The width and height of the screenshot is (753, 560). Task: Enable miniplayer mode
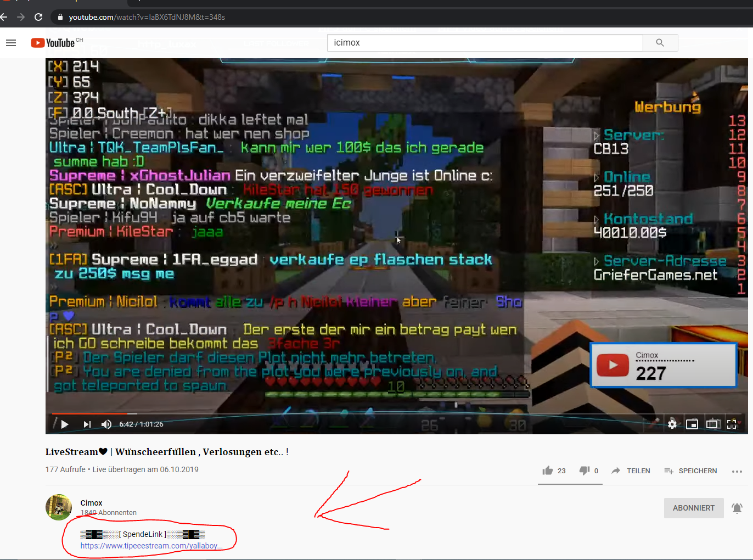[x=692, y=424]
